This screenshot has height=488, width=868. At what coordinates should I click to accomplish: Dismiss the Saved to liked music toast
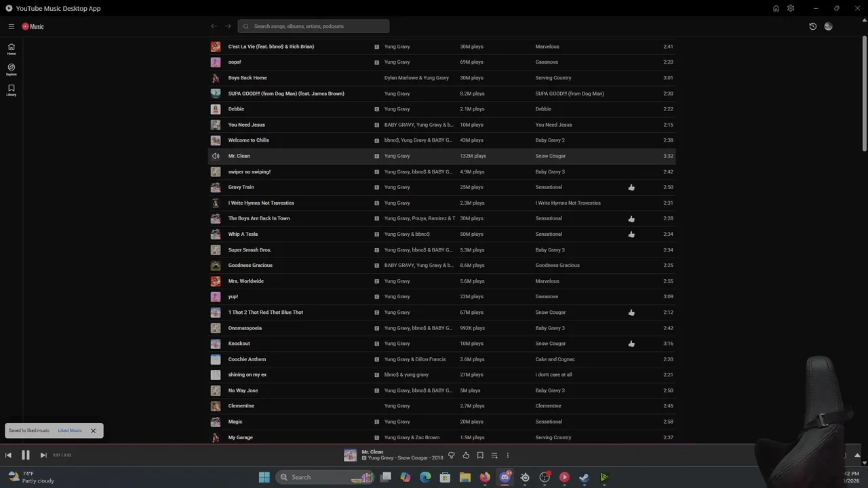(94, 430)
